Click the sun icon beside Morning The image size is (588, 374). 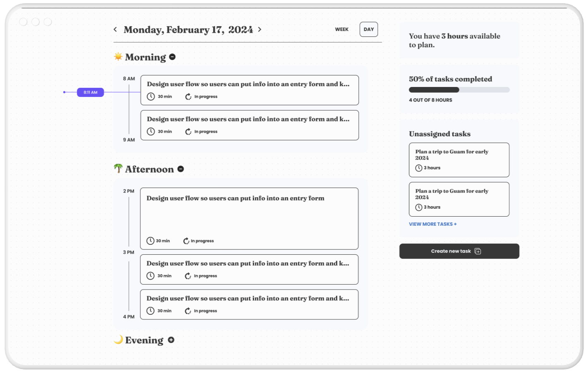coord(118,57)
